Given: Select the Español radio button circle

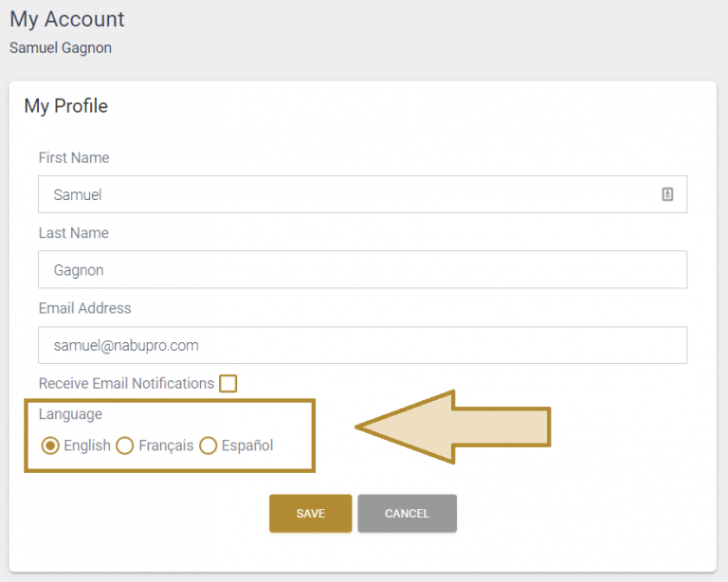Looking at the screenshot, I should [x=208, y=446].
